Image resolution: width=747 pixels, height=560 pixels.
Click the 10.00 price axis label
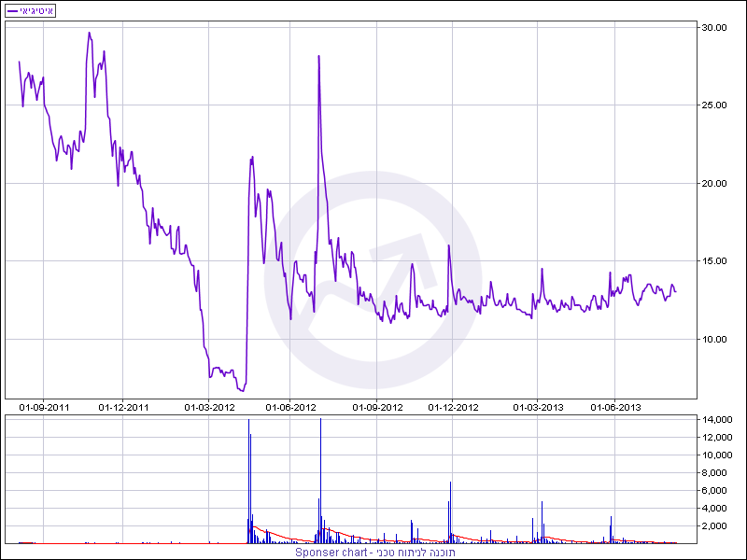pyautogui.click(x=714, y=340)
